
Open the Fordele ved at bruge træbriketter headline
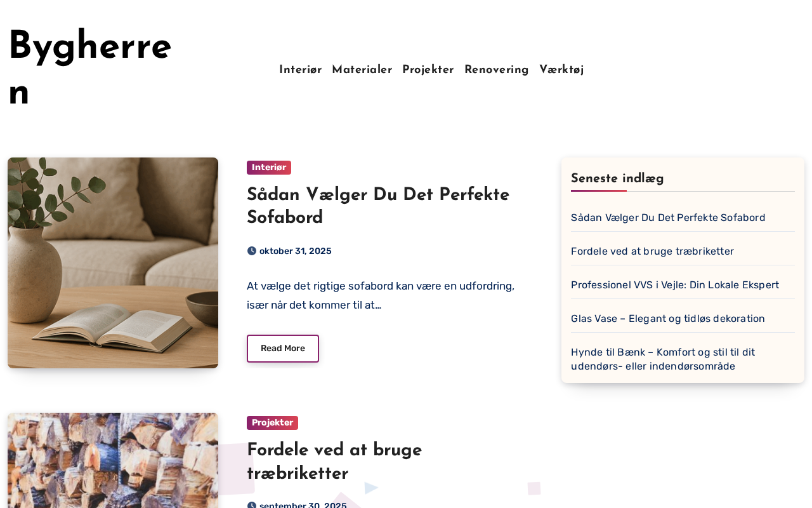334,462
